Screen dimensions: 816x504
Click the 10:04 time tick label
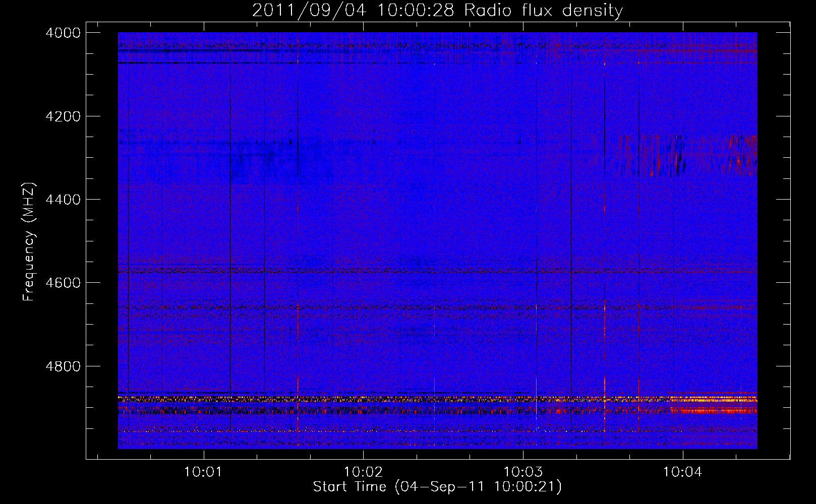tap(682, 472)
